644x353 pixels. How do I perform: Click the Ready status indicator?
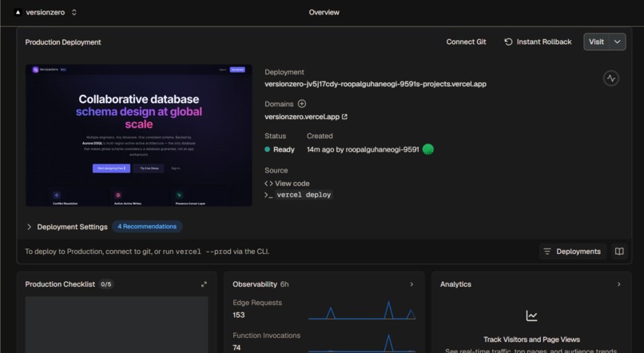pos(280,150)
